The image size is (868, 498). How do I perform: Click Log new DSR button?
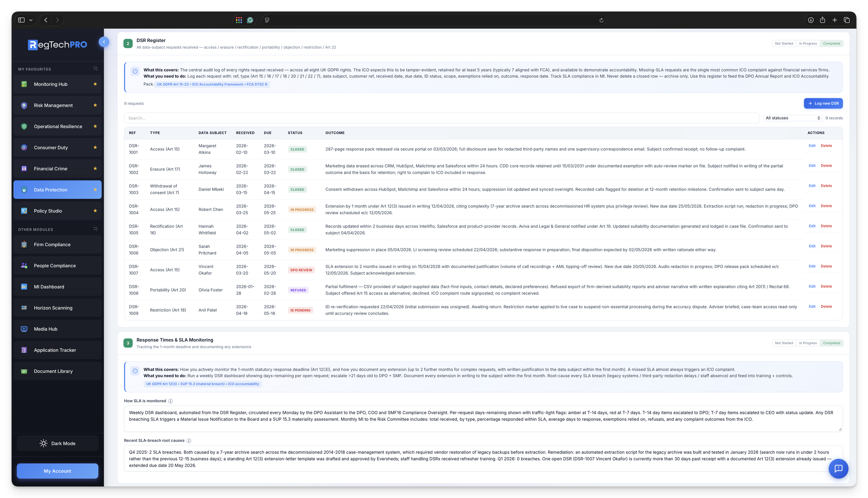(x=823, y=103)
